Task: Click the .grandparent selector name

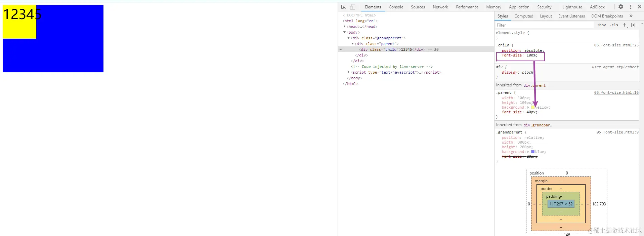Action: pos(509,132)
